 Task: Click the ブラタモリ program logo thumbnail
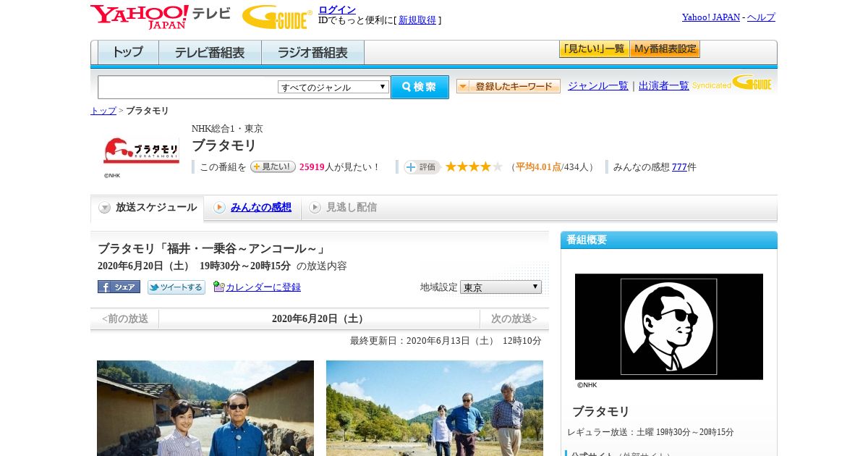coord(141,151)
